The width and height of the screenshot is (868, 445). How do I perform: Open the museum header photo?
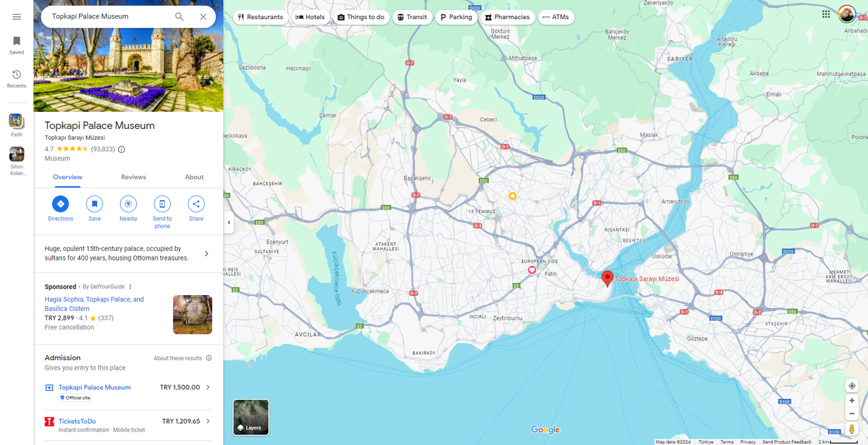point(128,56)
